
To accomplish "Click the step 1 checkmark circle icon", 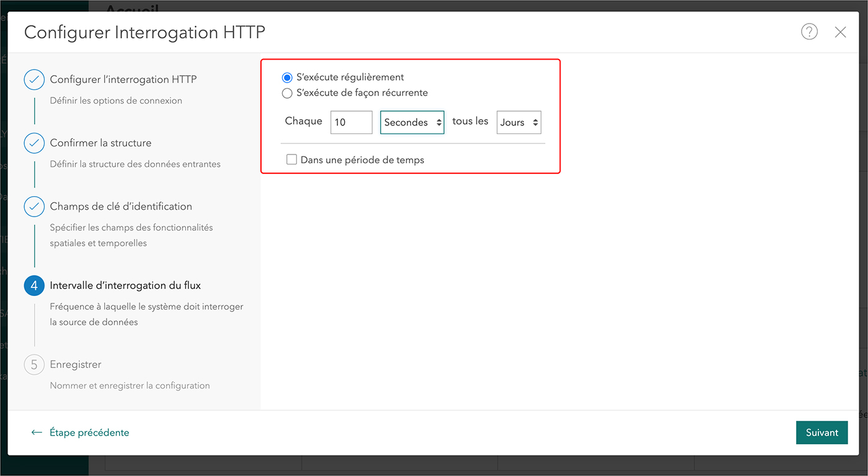I will click(34, 79).
